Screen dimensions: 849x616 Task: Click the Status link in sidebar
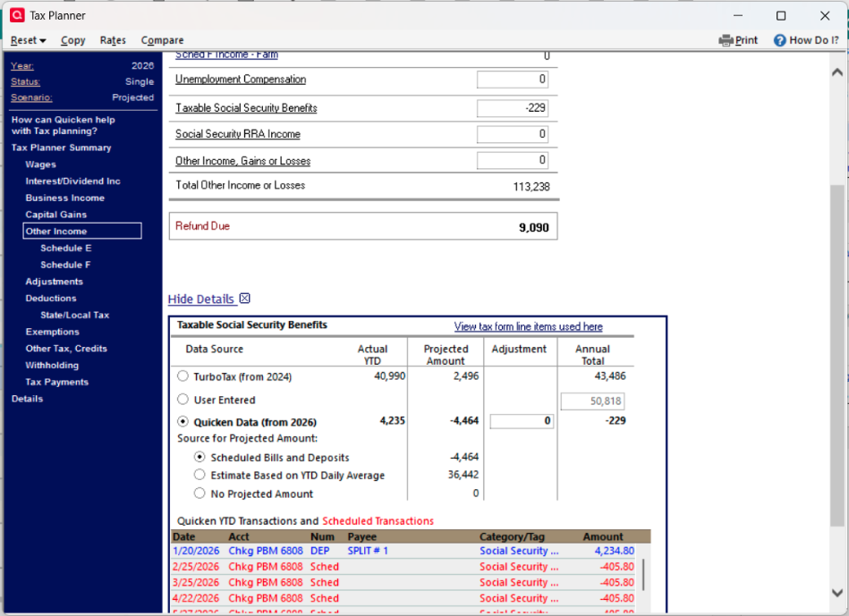tap(25, 81)
